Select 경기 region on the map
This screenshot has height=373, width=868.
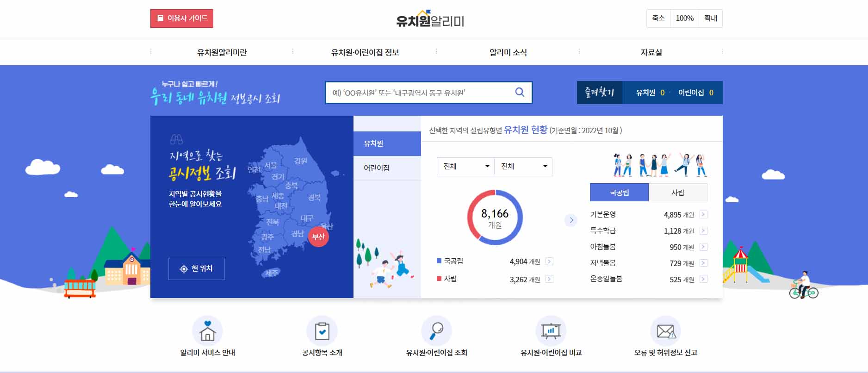point(278,177)
